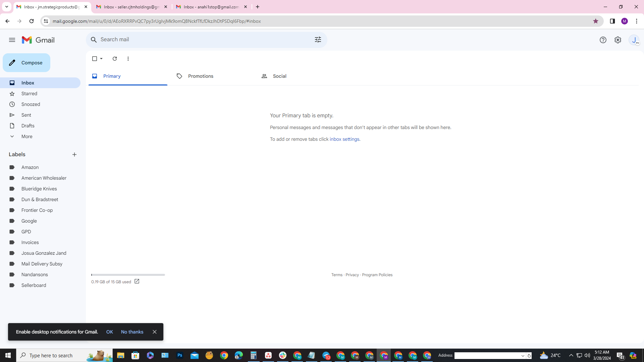644x362 pixels.
Task: Open the taskbar Address field dropdown arrow
Action: tap(523, 356)
